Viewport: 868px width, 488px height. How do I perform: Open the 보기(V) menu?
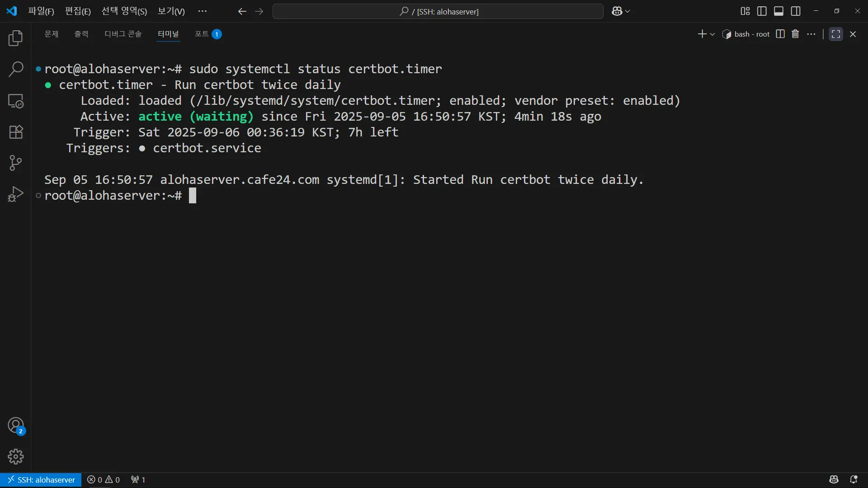tap(171, 11)
